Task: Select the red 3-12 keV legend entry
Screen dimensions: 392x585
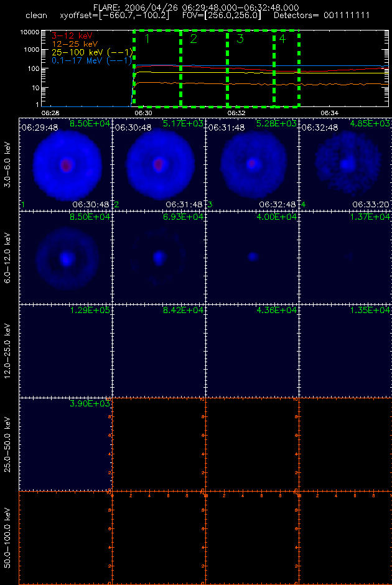Action: (x=72, y=36)
